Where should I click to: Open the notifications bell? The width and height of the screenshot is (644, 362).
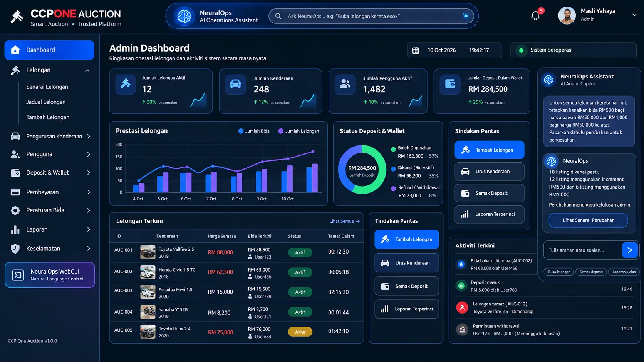click(x=535, y=16)
